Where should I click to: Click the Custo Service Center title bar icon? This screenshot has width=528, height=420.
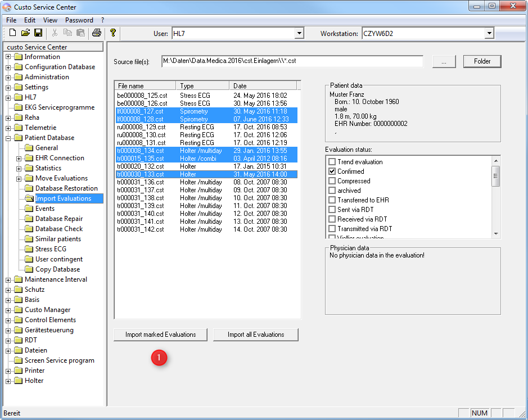click(x=7, y=7)
